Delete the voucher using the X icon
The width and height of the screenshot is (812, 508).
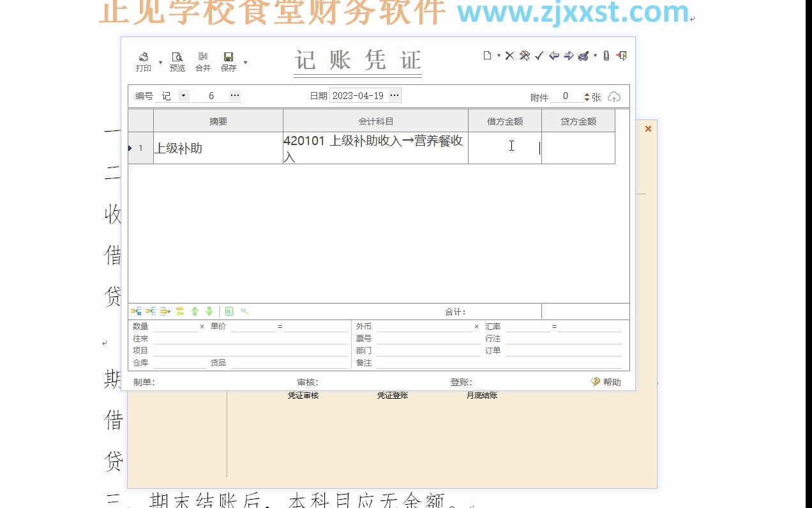(509, 56)
